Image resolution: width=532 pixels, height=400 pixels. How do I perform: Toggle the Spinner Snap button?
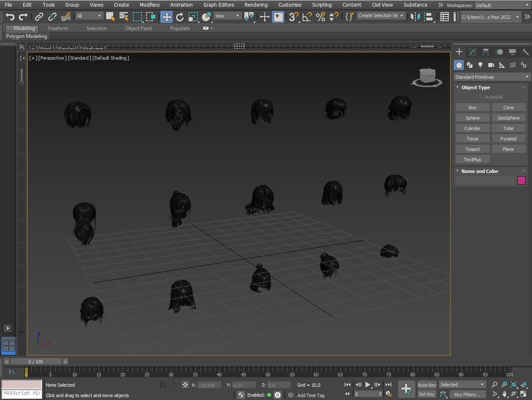(x=334, y=17)
